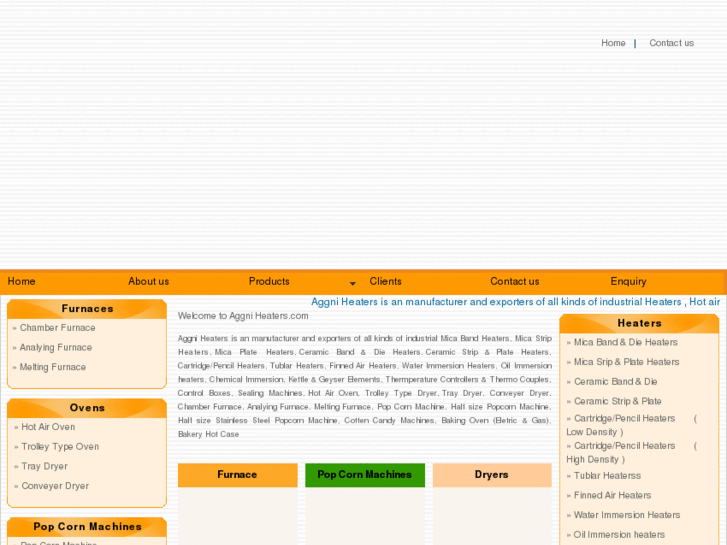Click the Pop Corn Machines sidebar heading
The height and width of the screenshot is (545, 727).
click(87, 527)
